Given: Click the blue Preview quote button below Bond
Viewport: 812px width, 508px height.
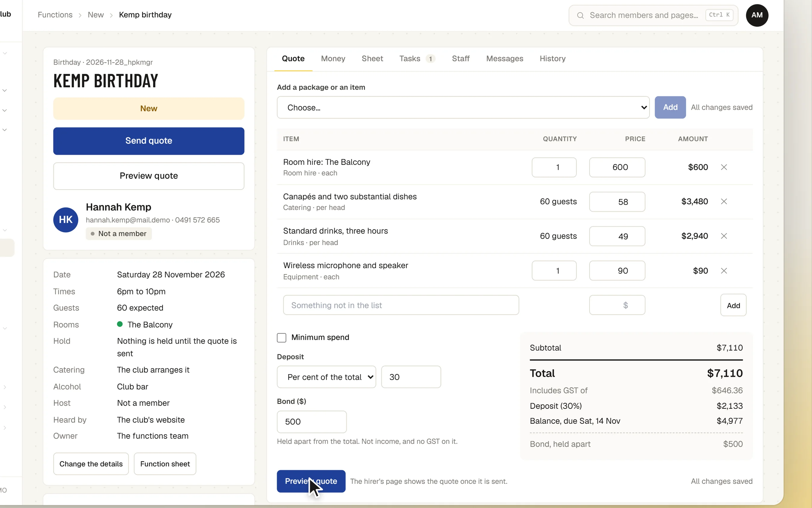Looking at the screenshot, I should (x=311, y=481).
